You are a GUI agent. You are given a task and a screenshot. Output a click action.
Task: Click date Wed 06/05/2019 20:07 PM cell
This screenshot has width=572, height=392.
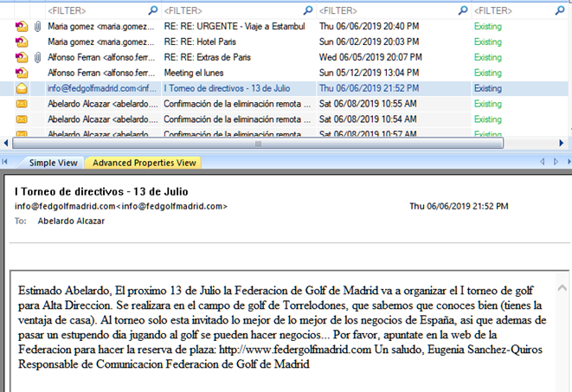pyautogui.click(x=370, y=57)
